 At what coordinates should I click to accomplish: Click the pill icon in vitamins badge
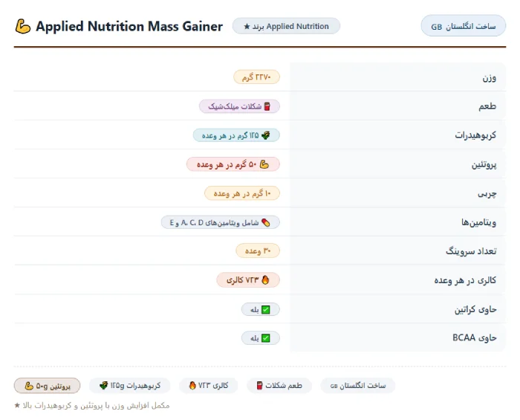(x=266, y=222)
